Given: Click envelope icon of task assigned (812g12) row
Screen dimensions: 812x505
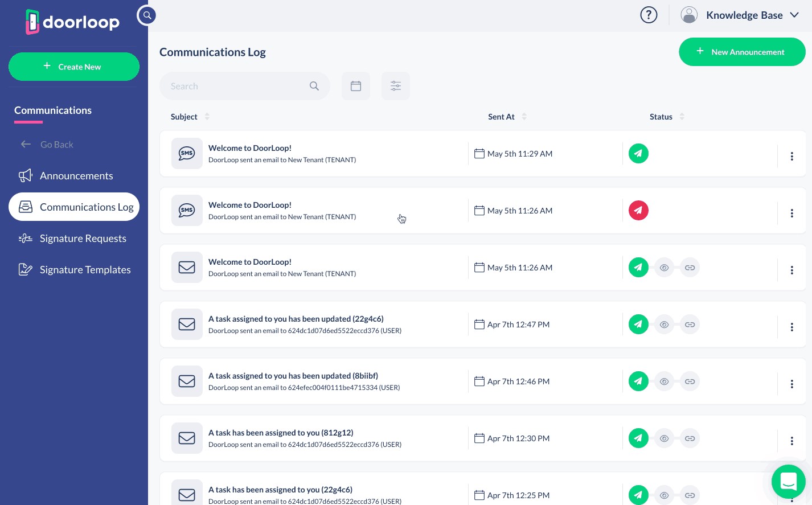Looking at the screenshot, I should point(187,438).
